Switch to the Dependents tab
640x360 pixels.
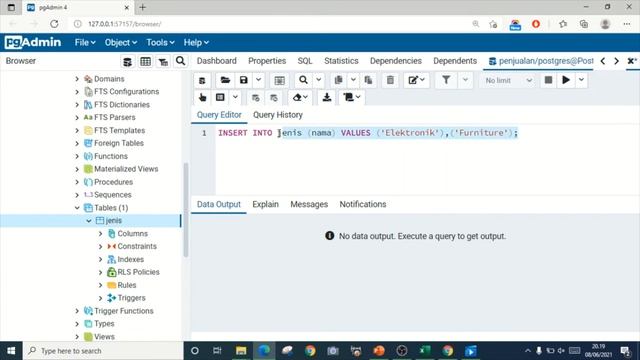[455, 61]
